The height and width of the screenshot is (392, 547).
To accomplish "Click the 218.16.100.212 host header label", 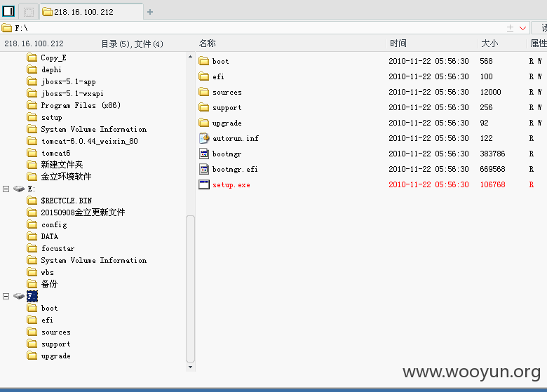I will click(34, 43).
